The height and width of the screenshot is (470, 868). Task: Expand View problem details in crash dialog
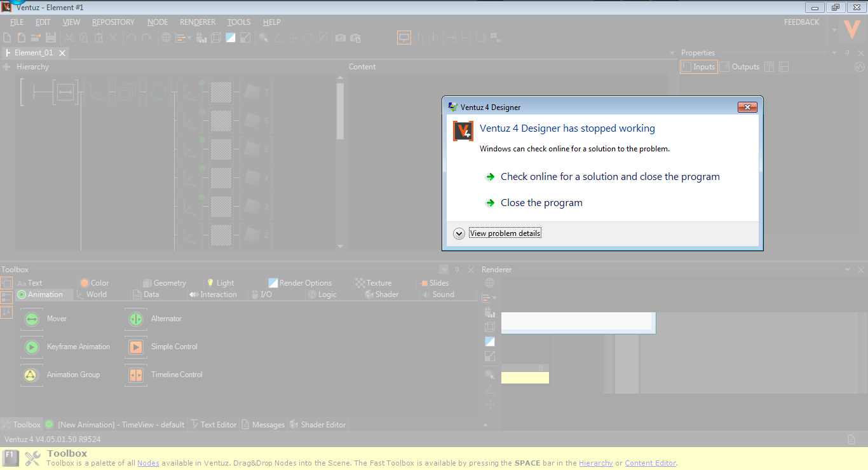505,233
